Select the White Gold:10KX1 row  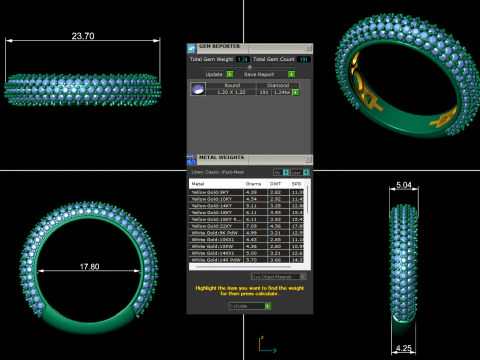[x=246, y=239]
